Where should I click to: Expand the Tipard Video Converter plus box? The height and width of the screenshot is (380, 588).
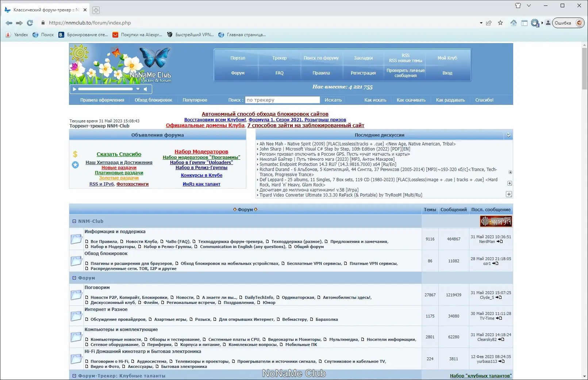point(509,194)
